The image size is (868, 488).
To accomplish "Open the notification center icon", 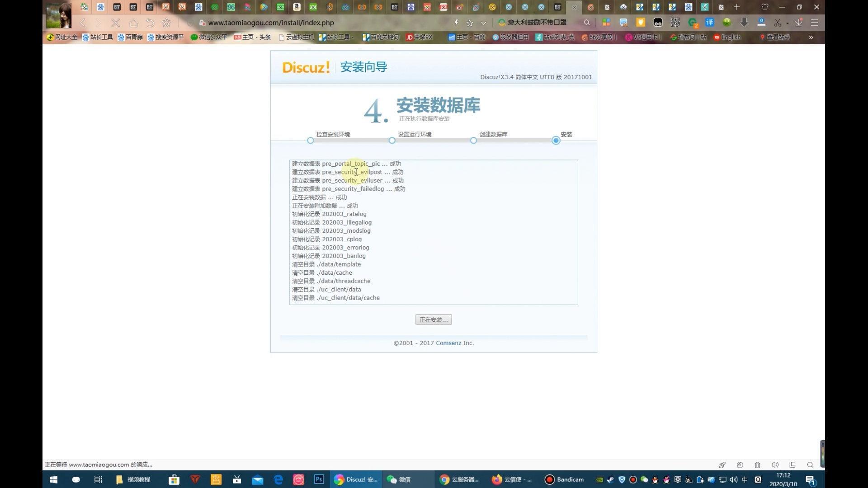I will [811, 480].
